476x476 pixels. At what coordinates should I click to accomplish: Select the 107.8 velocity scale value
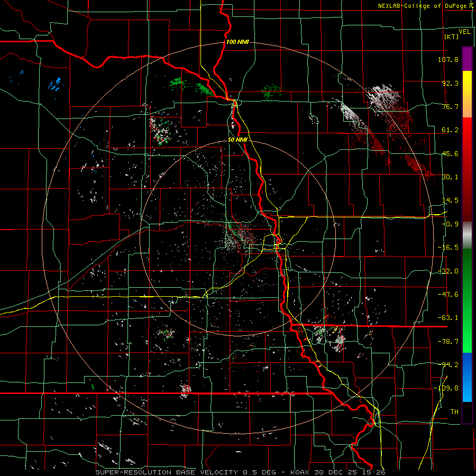[448, 59]
